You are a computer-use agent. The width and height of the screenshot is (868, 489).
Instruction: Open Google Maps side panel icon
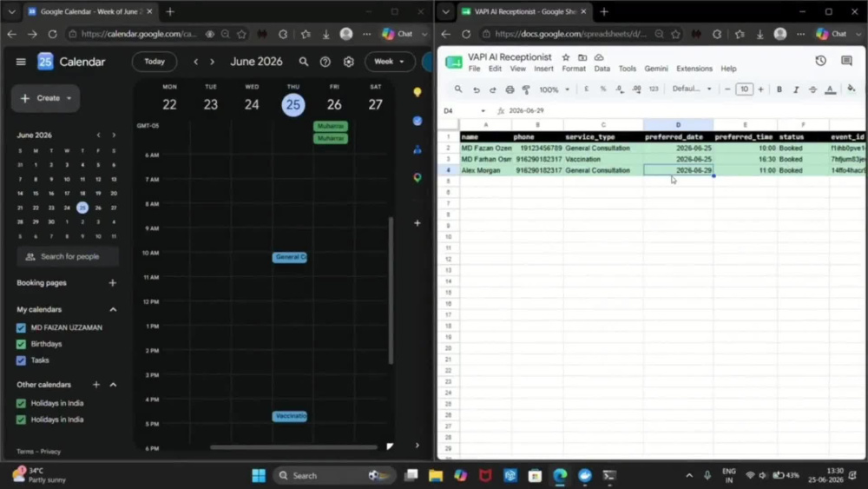(x=418, y=178)
